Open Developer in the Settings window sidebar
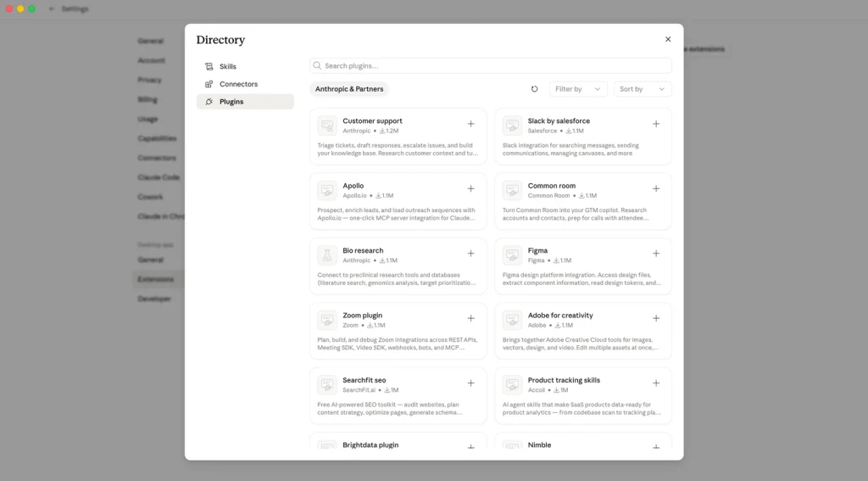Screen dimensions: 868x481 pos(154,299)
